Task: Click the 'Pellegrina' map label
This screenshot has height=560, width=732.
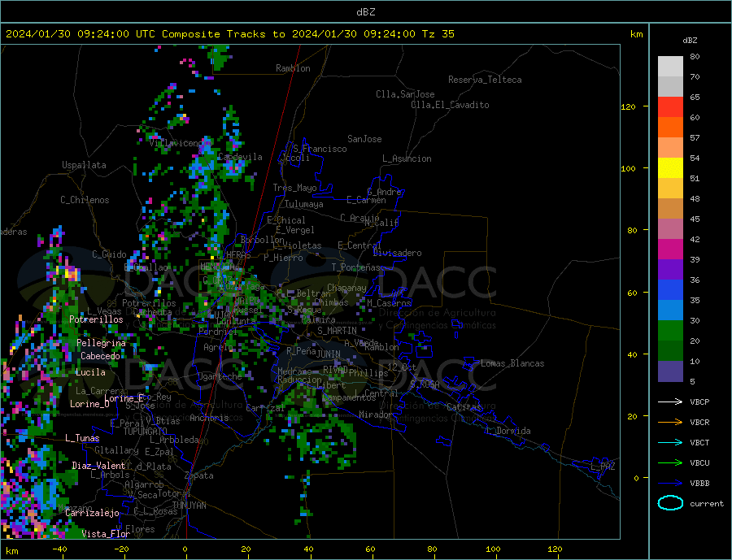Action: coord(102,343)
